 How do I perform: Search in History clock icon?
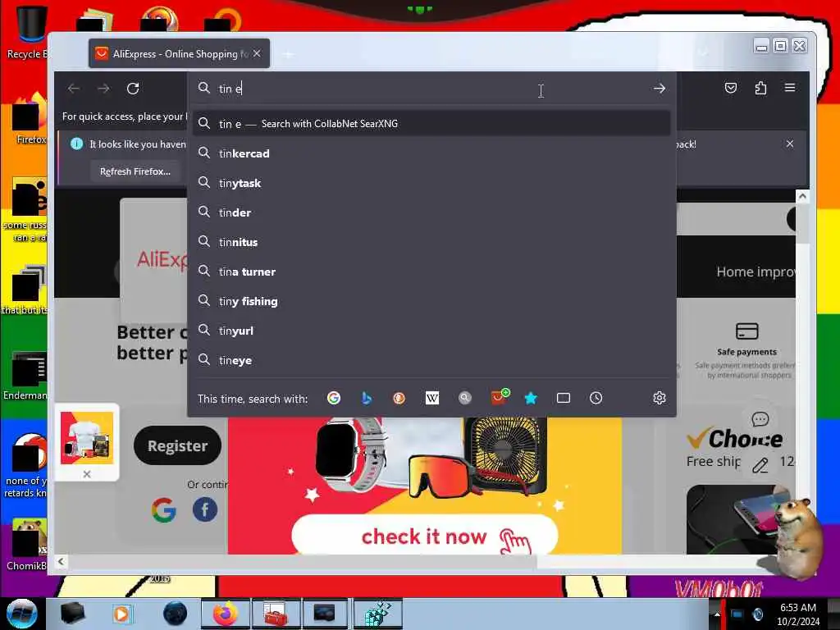(x=596, y=398)
